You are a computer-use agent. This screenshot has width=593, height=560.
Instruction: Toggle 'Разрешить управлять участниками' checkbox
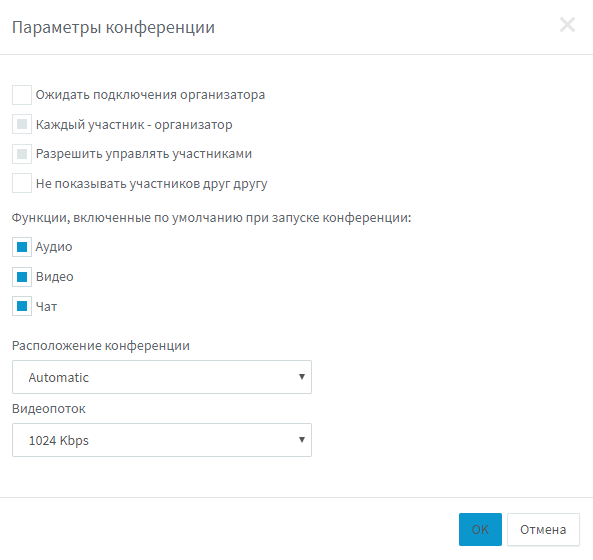pos(22,154)
